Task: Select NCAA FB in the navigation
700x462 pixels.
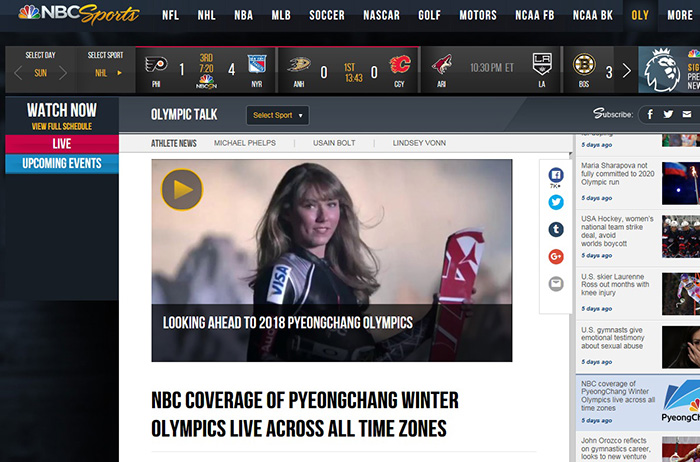Action: (x=534, y=15)
